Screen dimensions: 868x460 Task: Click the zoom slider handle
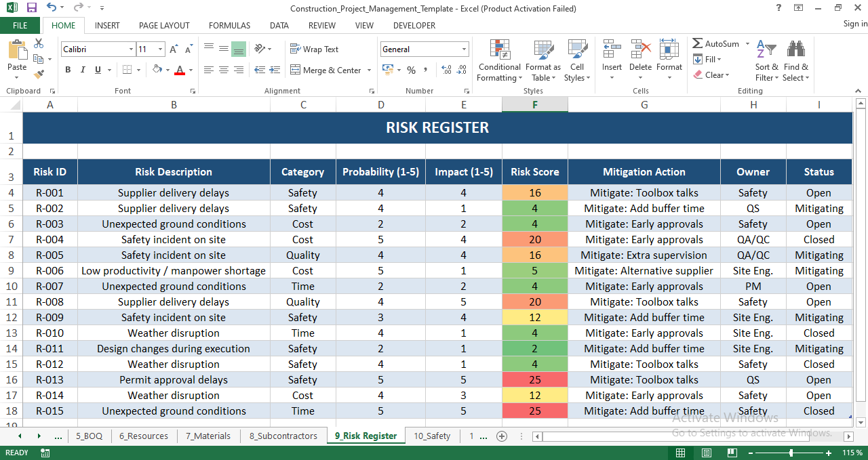(x=791, y=453)
